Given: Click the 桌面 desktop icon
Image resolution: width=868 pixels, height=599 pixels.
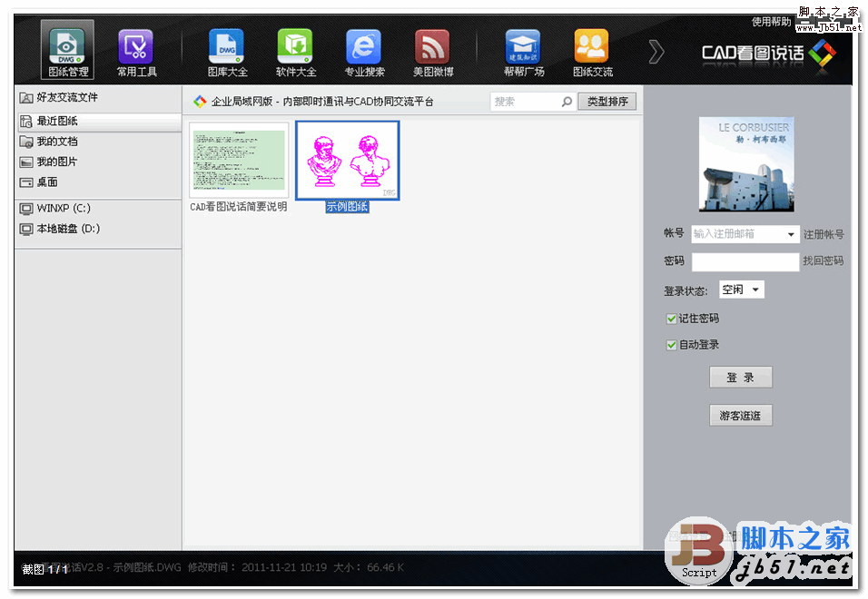Looking at the screenshot, I should point(26,182).
